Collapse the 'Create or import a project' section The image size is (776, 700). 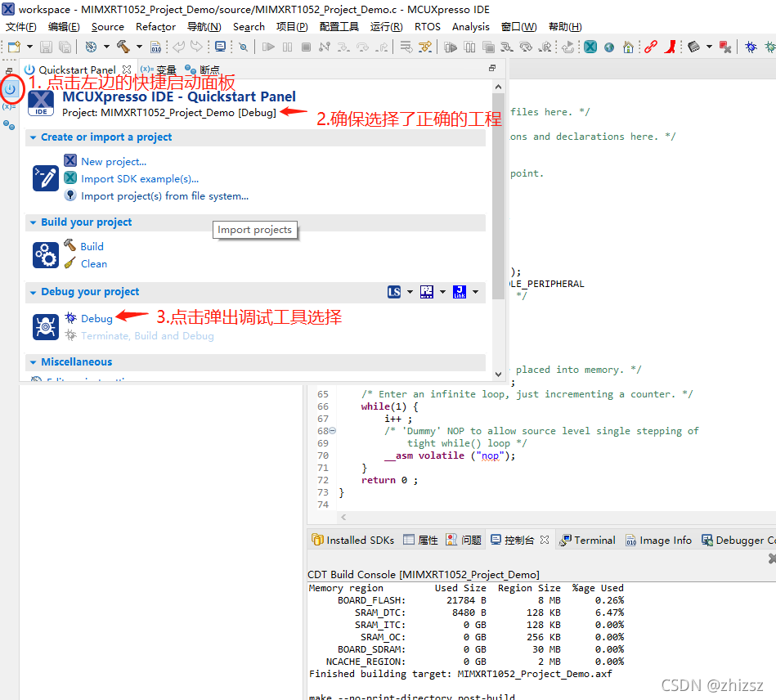click(34, 137)
